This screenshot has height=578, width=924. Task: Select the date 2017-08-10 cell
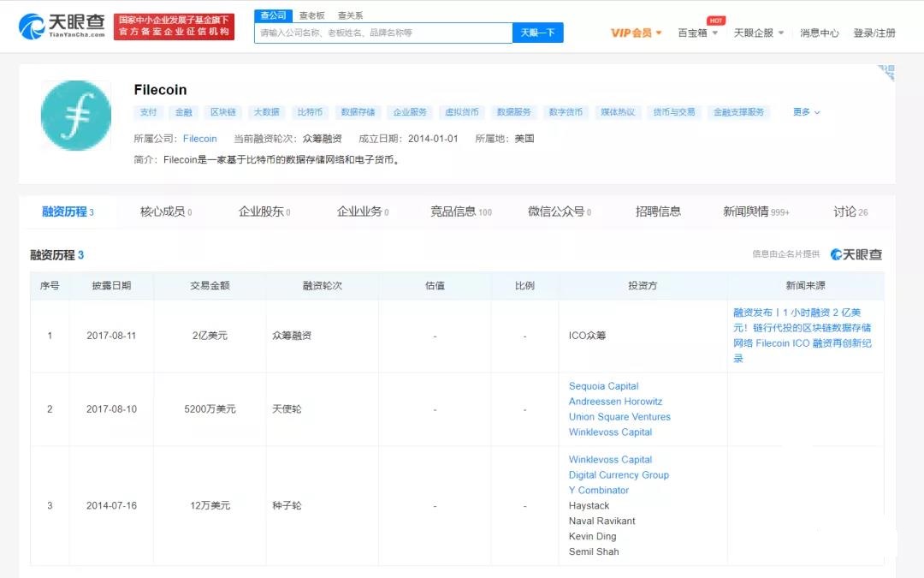pos(111,409)
